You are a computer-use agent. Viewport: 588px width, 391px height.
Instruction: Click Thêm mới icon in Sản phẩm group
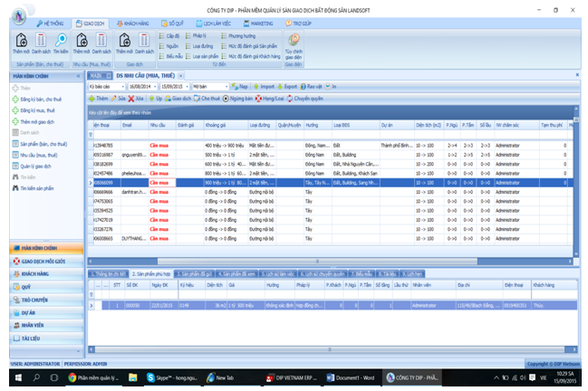click(x=21, y=39)
